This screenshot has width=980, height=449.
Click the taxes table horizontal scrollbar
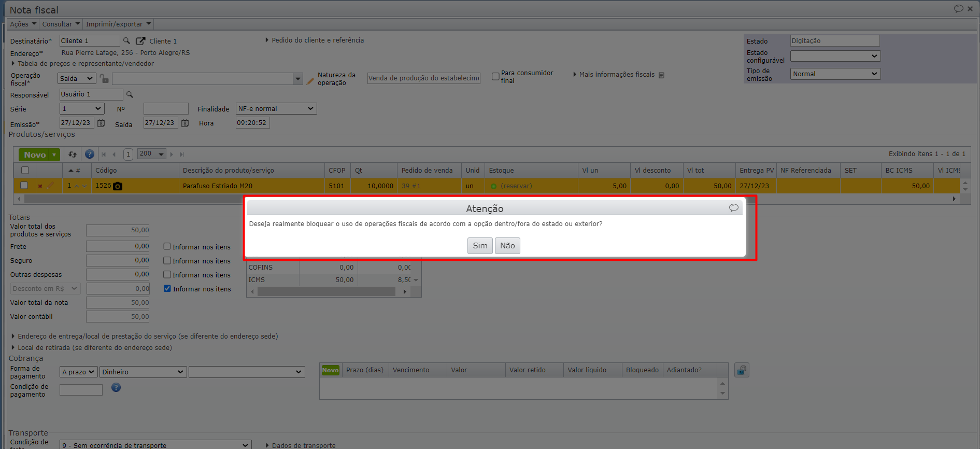tap(326, 292)
